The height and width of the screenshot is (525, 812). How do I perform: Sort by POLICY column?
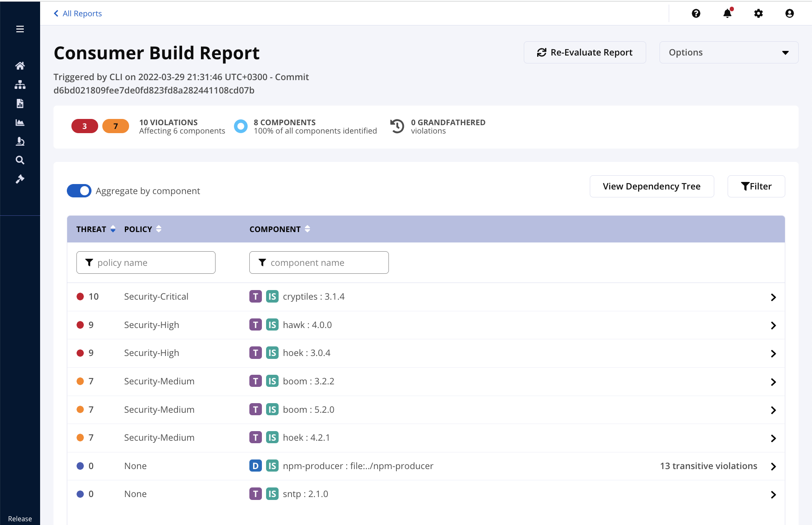point(143,229)
